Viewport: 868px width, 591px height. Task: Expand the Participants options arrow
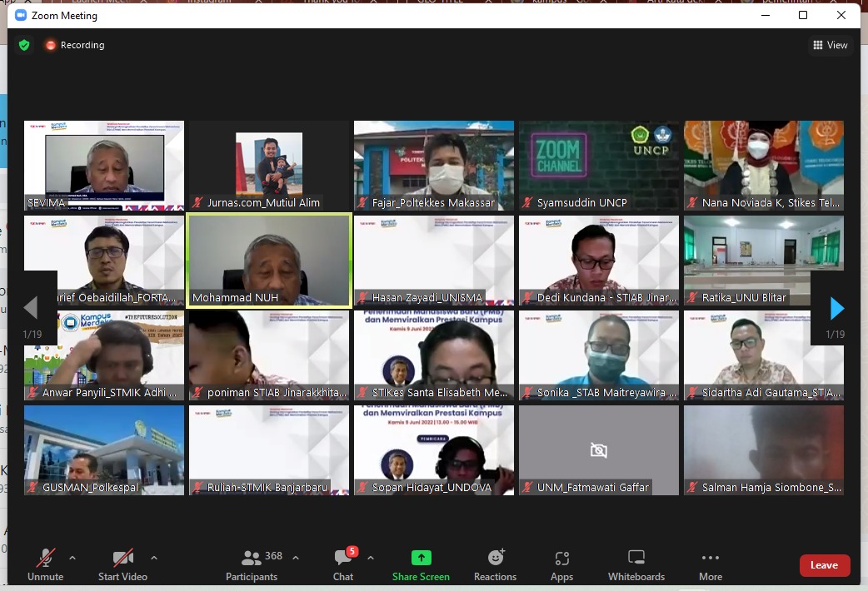coord(296,558)
